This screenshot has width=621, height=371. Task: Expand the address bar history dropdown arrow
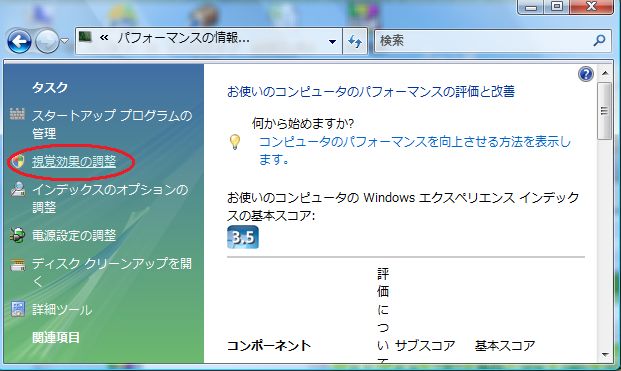pyautogui.click(x=333, y=41)
